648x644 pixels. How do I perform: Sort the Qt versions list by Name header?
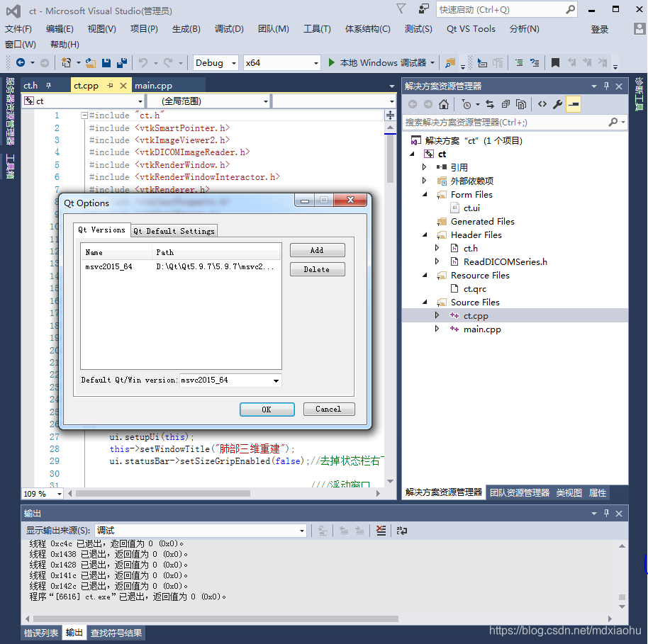116,252
